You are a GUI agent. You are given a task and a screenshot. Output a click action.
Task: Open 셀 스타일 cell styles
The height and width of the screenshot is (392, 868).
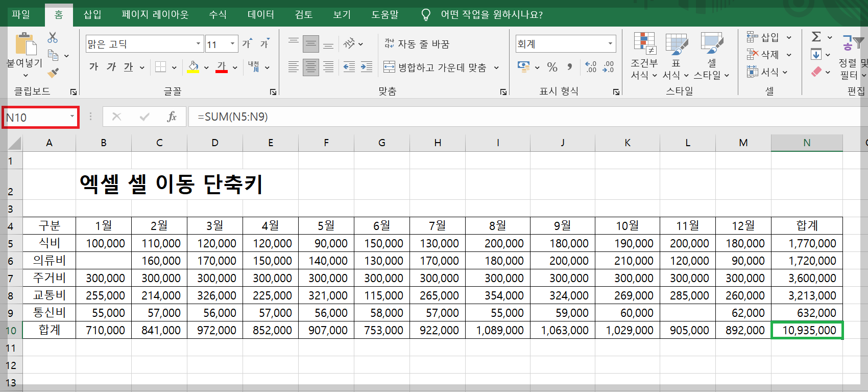[x=712, y=56]
